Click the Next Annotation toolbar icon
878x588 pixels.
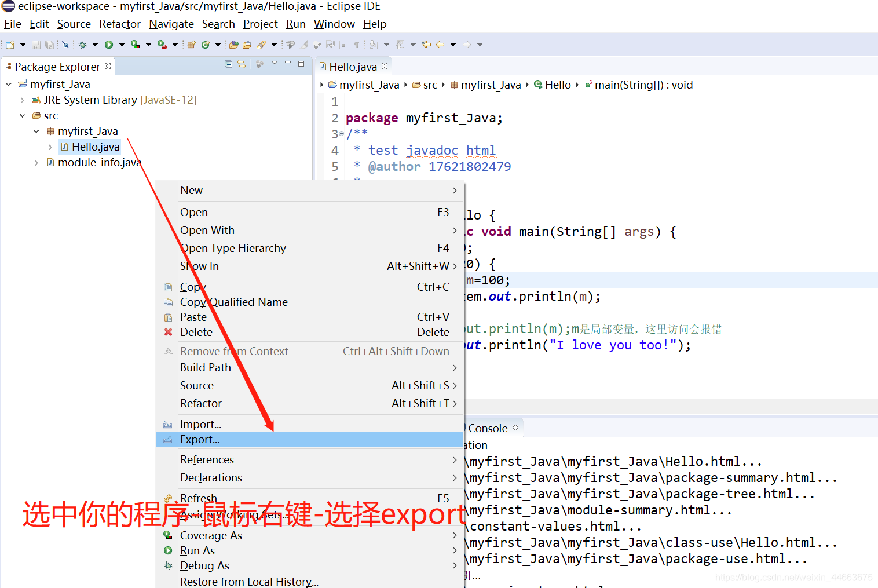click(374, 45)
